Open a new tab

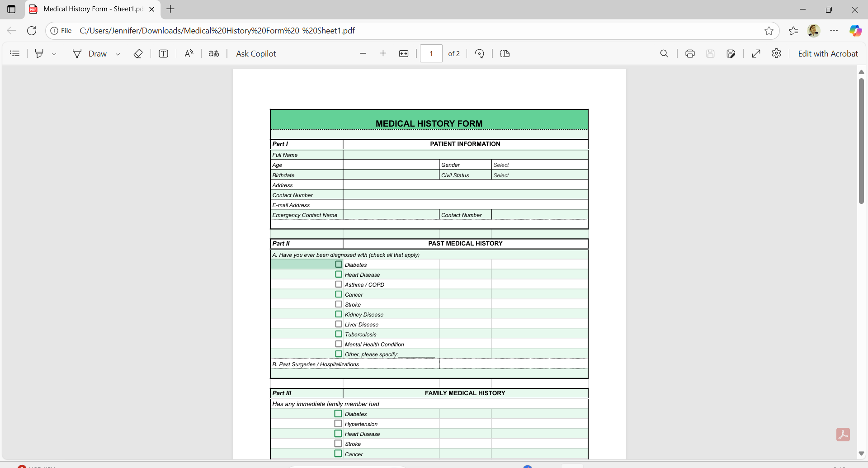tap(170, 9)
